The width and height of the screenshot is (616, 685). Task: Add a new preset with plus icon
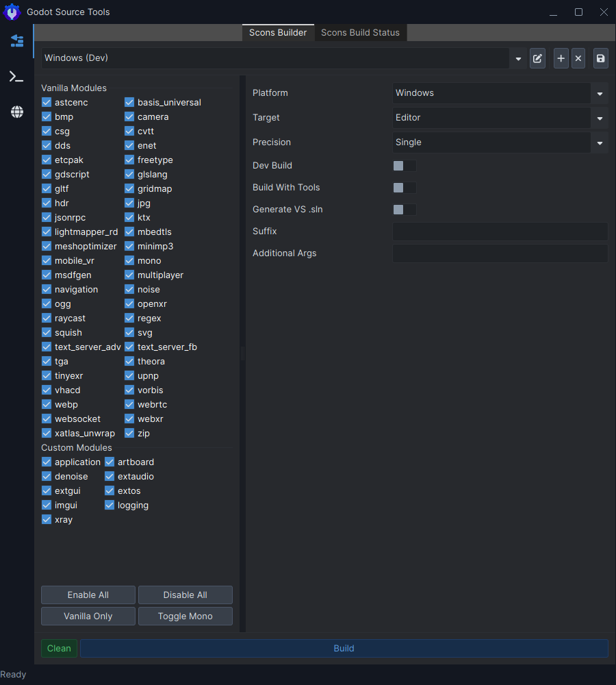561,58
